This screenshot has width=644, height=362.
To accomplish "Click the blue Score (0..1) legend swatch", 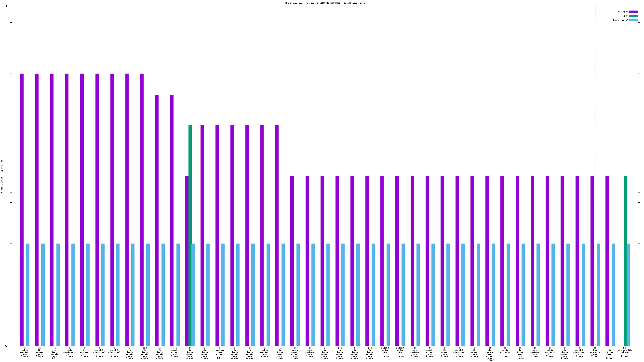I will (x=633, y=20).
